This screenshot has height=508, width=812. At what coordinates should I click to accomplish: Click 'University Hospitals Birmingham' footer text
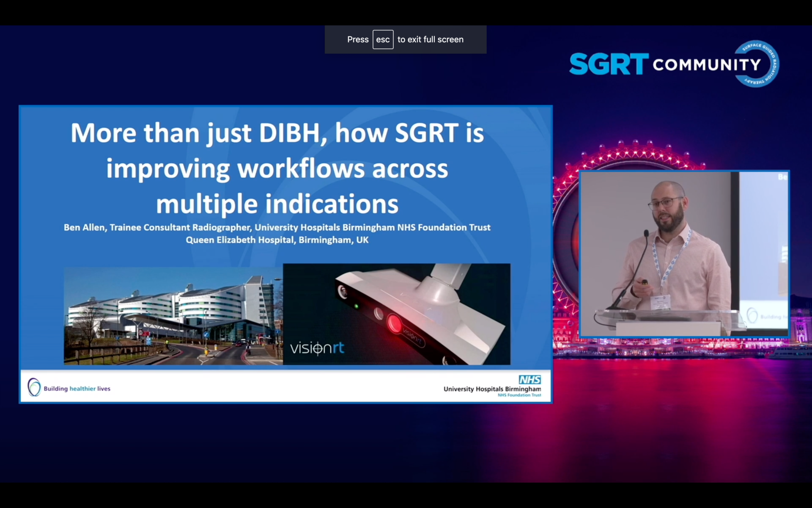492,389
